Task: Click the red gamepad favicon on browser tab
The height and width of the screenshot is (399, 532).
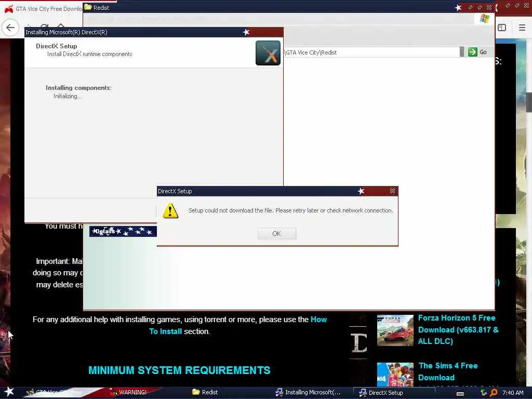Action: pyautogui.click(x=9, y=9)
